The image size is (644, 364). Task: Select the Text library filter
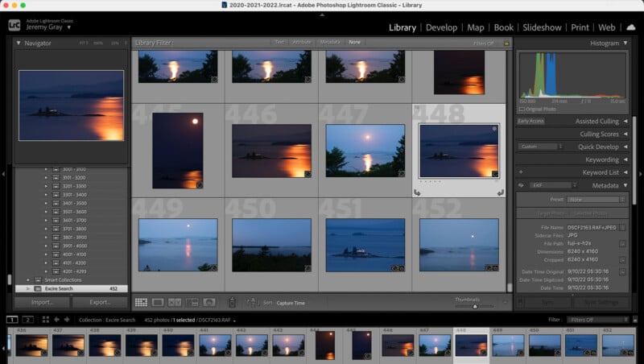pos(279,43)
